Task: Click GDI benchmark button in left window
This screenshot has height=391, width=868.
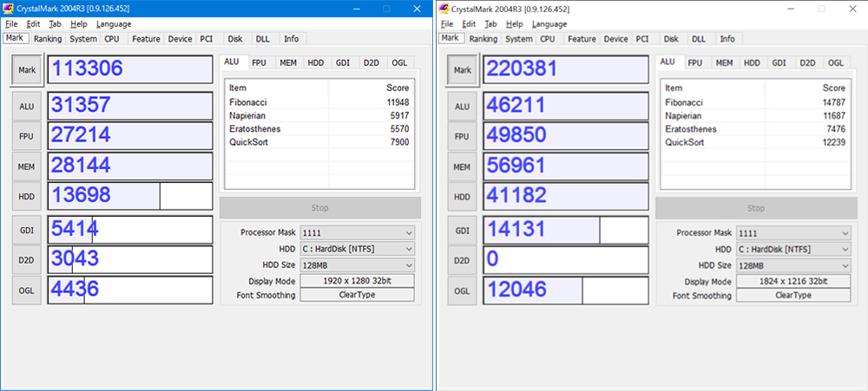Action: 27,230
